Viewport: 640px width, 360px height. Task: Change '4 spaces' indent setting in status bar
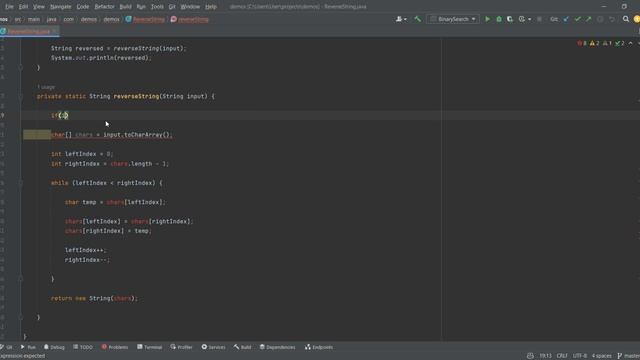coord(602,356)
